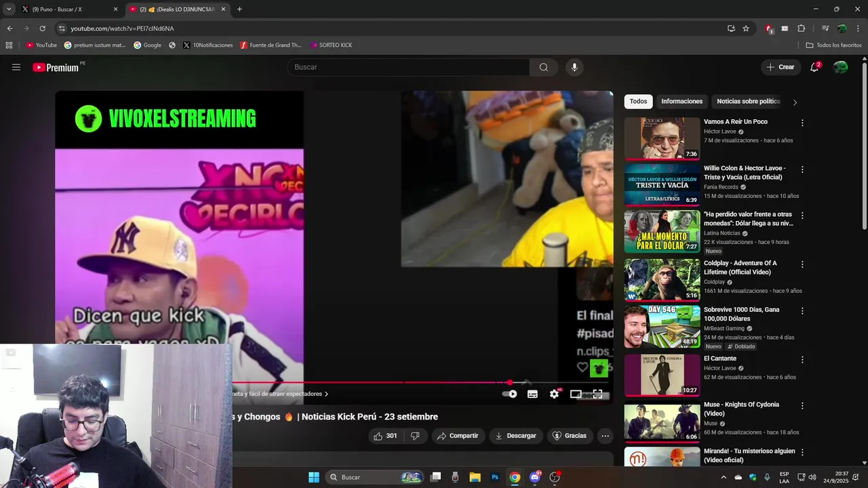Click the Descargar button
Viewport: 868px width, 488px height.
(x=515, y=436)
